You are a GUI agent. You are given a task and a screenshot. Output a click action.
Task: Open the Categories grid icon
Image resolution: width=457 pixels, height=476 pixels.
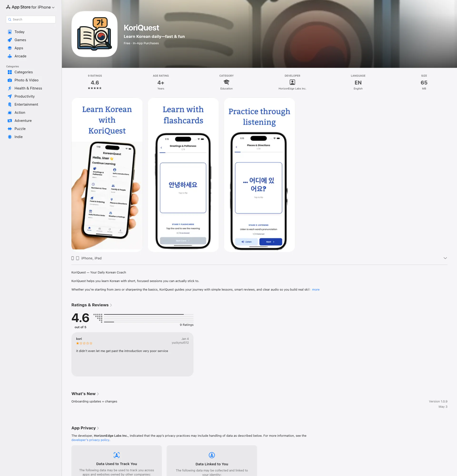(x=10, y=72)
